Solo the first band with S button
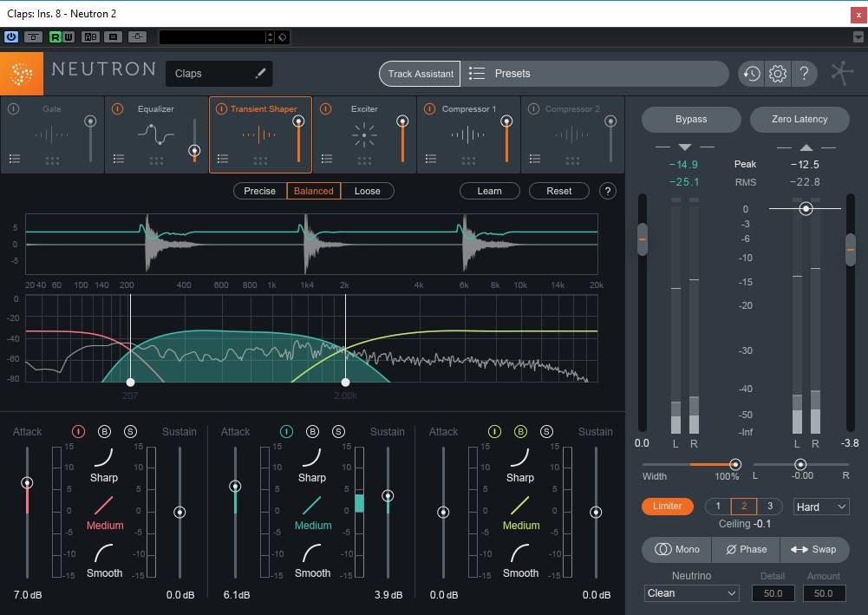Viewport: 868px width, 615px height. 130,432
